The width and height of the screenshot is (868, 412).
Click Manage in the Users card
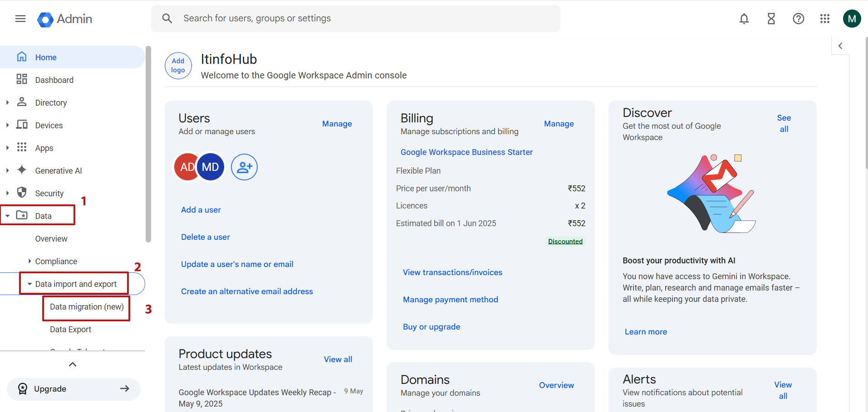tap(337, 124)
